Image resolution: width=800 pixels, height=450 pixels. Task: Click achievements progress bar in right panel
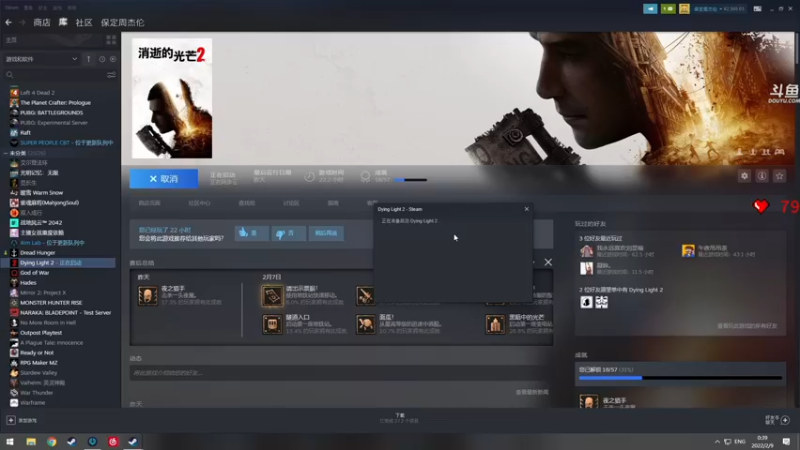680,378
